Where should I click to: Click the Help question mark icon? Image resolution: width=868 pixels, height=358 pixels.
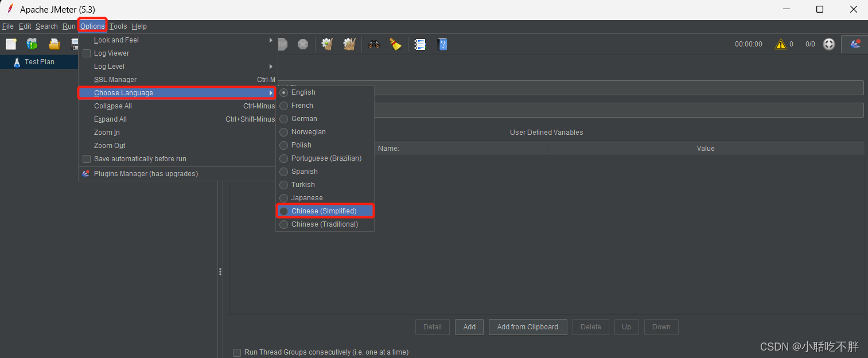442,44
